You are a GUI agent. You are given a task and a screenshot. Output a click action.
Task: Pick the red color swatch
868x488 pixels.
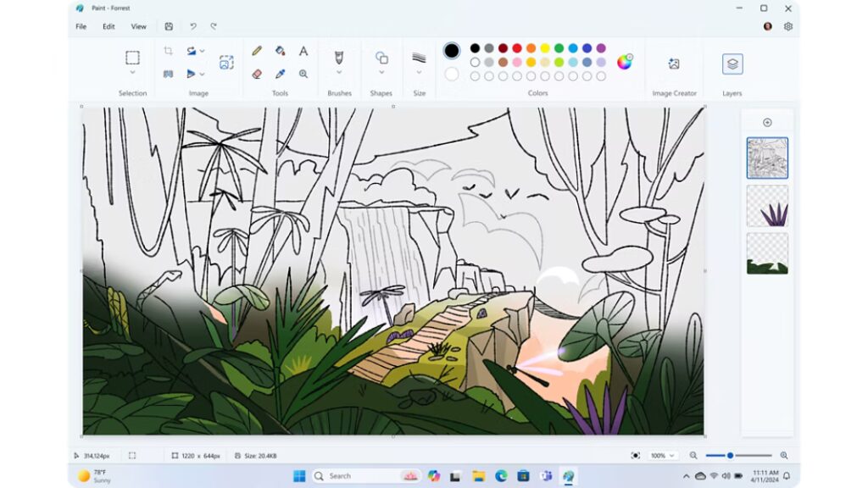point(517,48)
